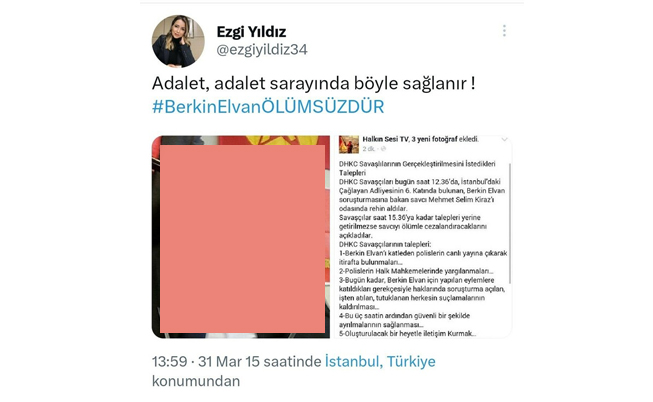Click the Halkın Sesi TV page avatar
This screenshot has height=402, width=653.
point(349,144)
